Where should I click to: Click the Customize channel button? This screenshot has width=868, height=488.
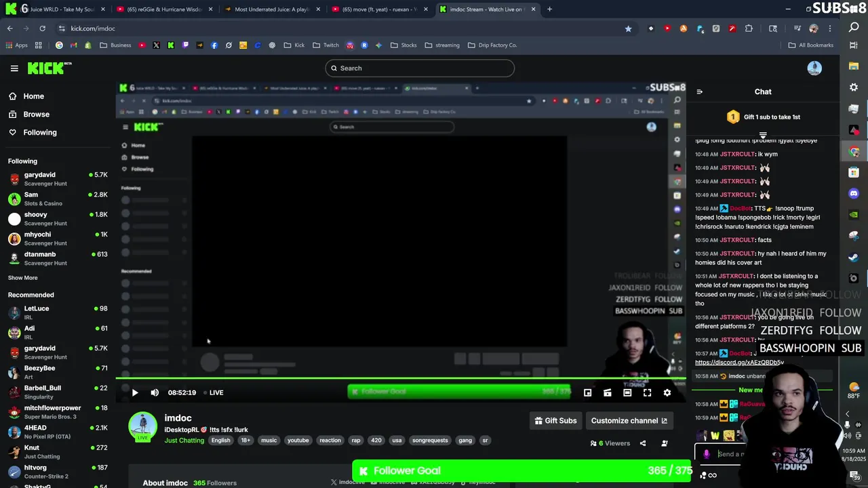coord(629,421)
